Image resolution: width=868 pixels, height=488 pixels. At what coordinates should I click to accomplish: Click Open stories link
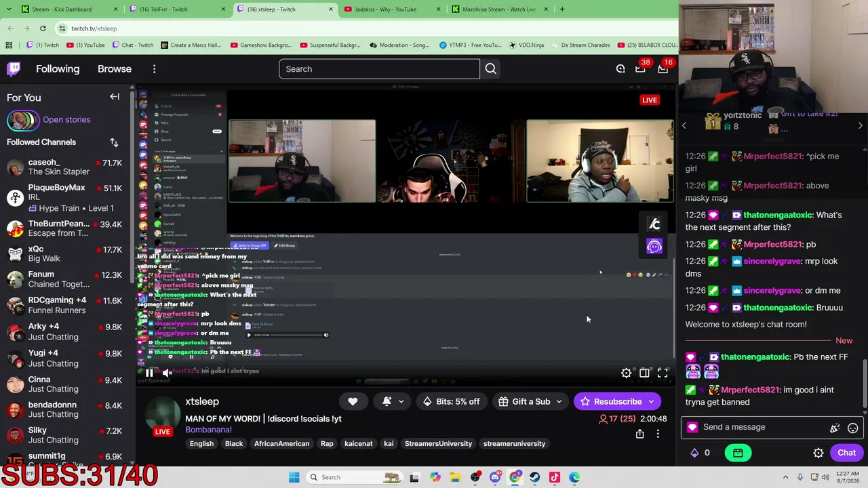[66, 119]
